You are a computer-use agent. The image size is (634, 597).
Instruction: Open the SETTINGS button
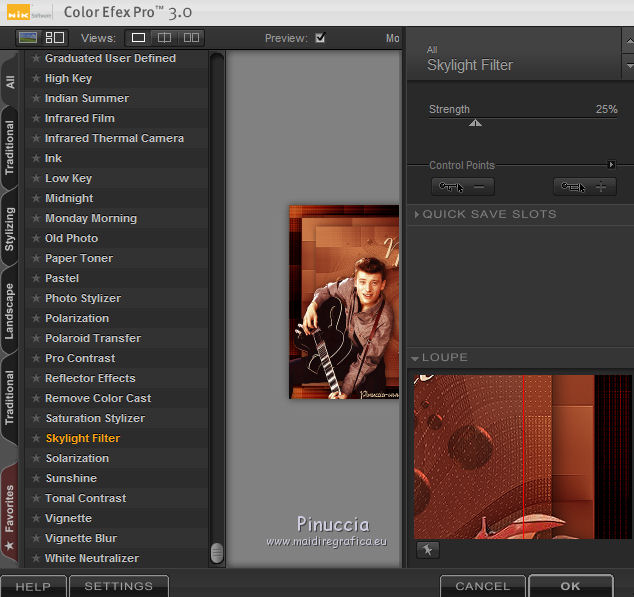(119, 586)
